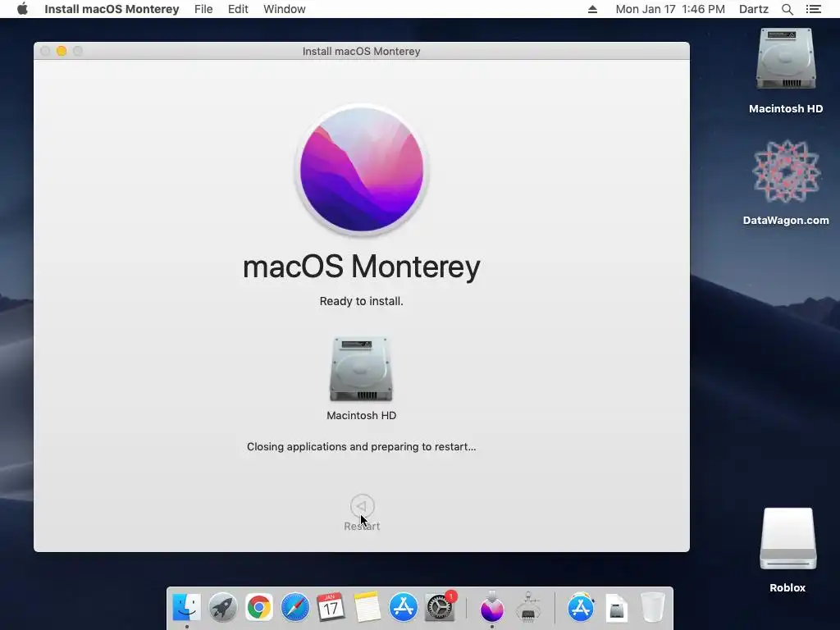The image size is (840, 630).
Task: Open Finder from the Dock
Action: tap(187, 607)
